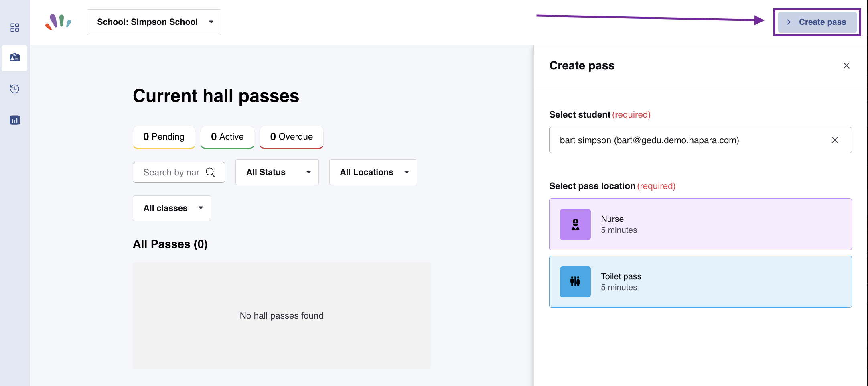The width and height of the screenshot is (868, 386).
Task: Click the purple Nurse location icon
Action: [575, 224]
